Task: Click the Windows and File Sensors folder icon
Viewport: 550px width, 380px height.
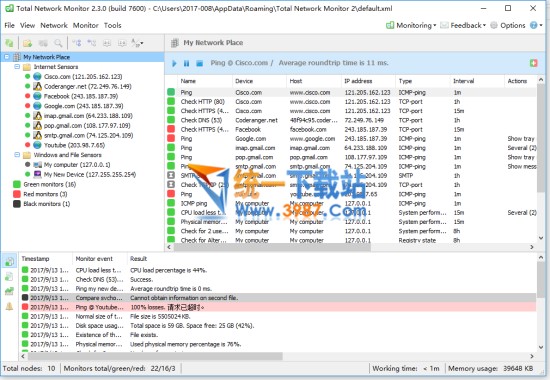Action: coord(27,155)
